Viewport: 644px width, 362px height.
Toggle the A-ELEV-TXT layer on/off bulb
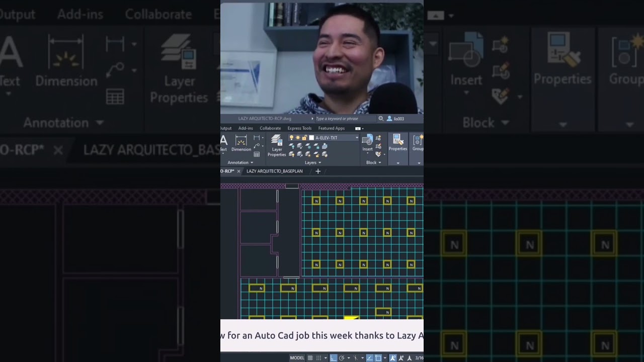291,138
